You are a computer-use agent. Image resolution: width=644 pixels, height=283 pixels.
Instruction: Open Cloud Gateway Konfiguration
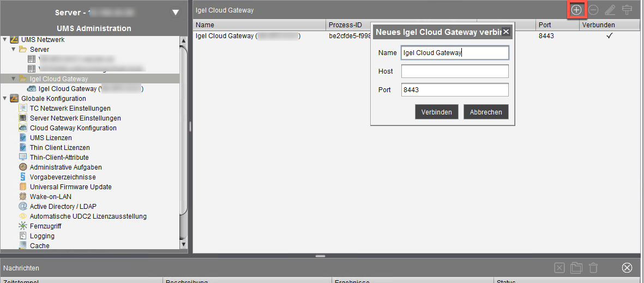pos(73,128)
